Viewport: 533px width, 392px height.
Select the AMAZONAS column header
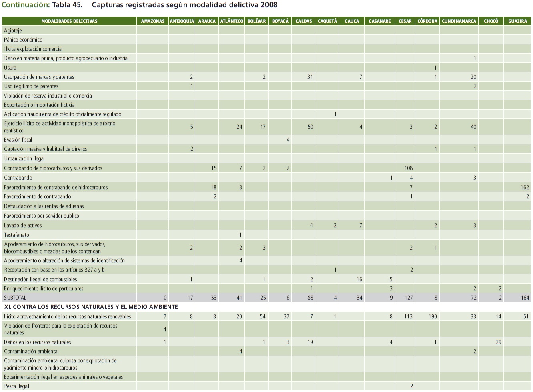click(x=152, y=21)
